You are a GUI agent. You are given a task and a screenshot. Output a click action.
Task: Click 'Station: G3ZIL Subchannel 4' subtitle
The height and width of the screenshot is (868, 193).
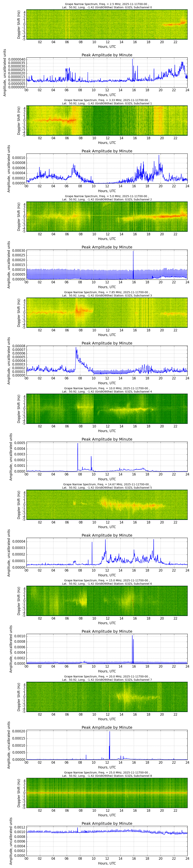coord(133,392)
